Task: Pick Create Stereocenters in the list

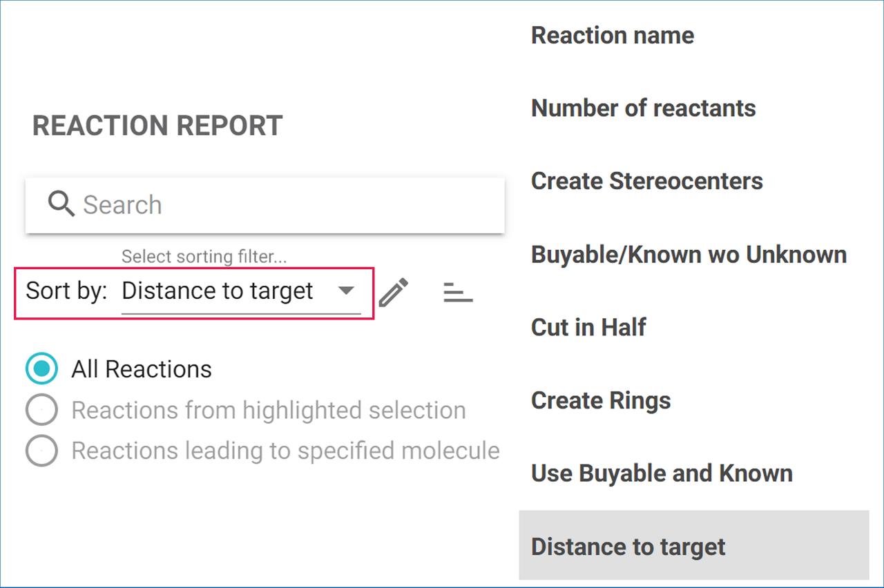Action: click(x=646, y=182)
